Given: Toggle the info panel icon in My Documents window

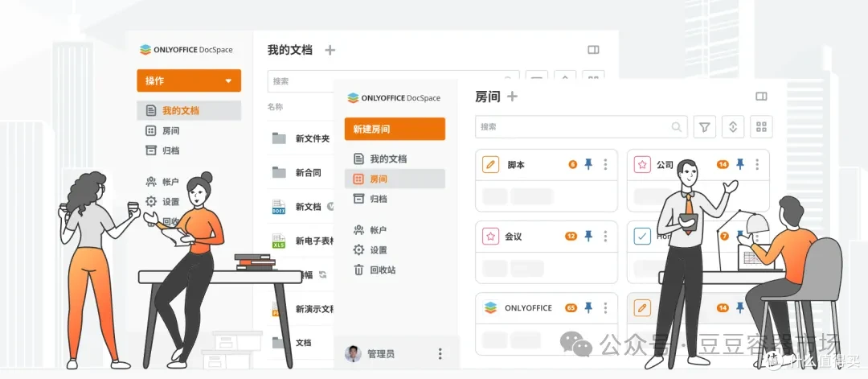Looking at the screenshot, I should (593, 50).
